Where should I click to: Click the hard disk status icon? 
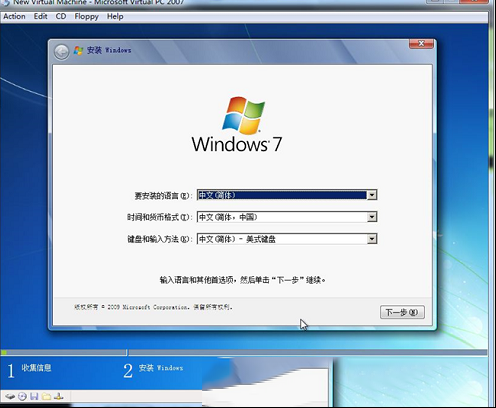coord(10,396)
